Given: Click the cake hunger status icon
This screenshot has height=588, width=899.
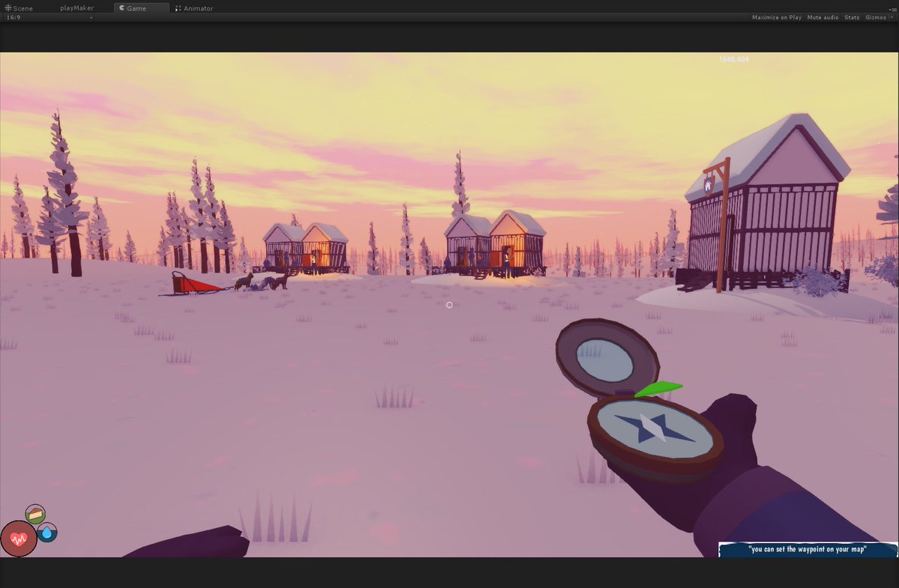Looking at the screenshot, I should point(35,514).
